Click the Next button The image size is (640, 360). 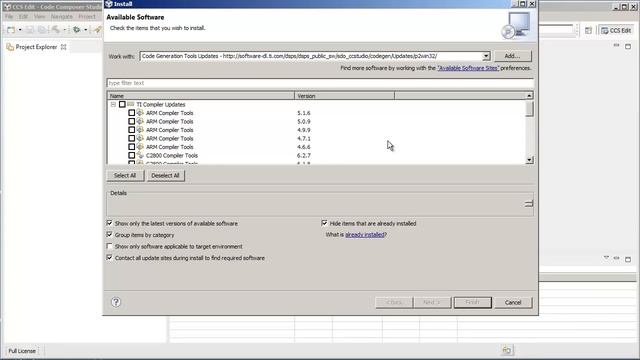(x=432, y=302)
